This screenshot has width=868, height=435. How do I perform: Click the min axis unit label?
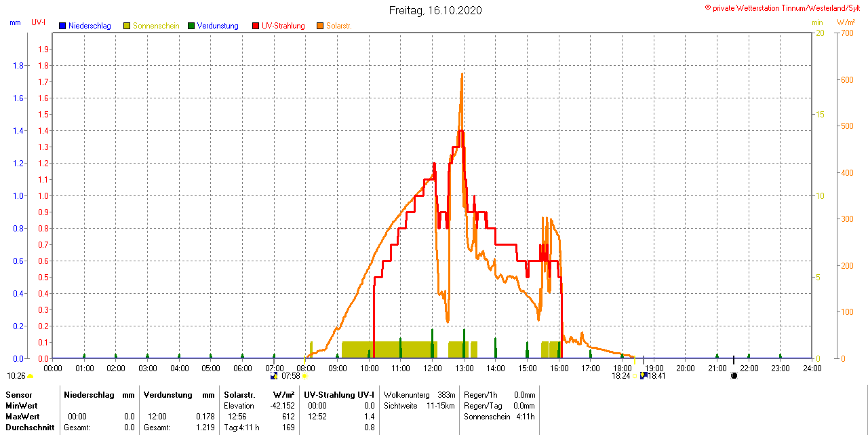(x=817, y=22)
